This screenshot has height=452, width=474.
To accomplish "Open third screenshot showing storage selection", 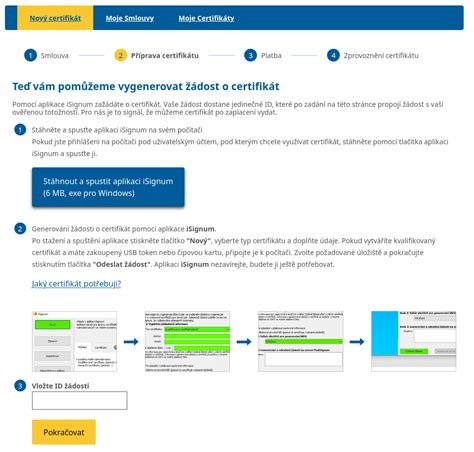I will (301, 341).
